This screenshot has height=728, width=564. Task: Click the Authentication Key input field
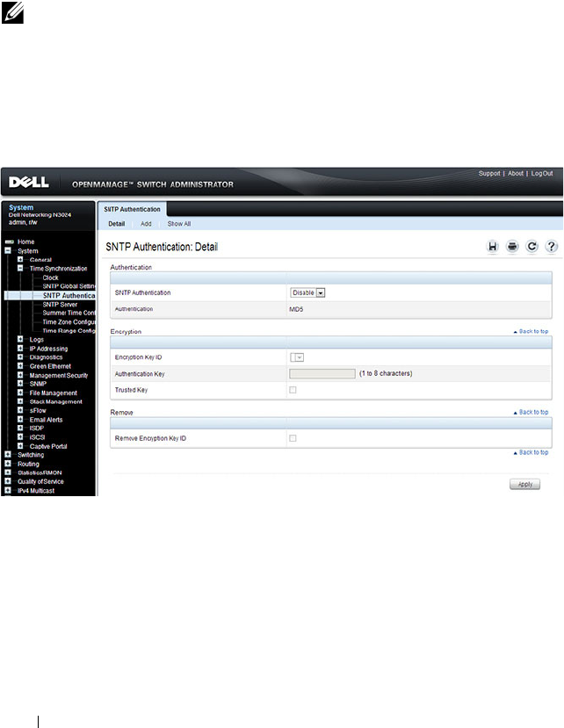click(322, 374)
